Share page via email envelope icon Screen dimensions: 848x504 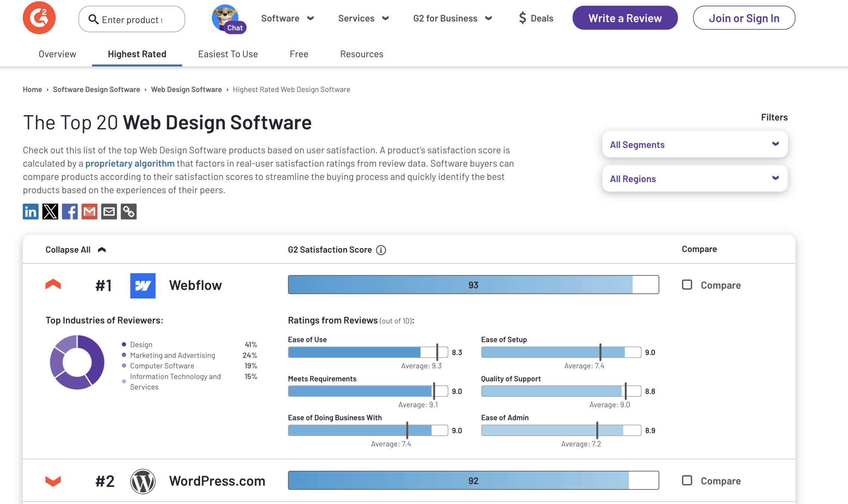pos(109,212)
